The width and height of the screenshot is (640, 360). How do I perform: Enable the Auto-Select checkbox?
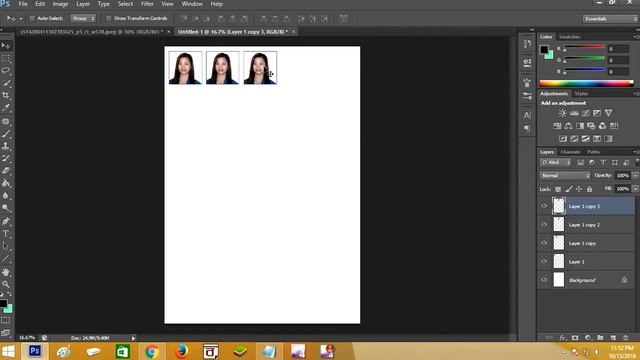[32, 18]
